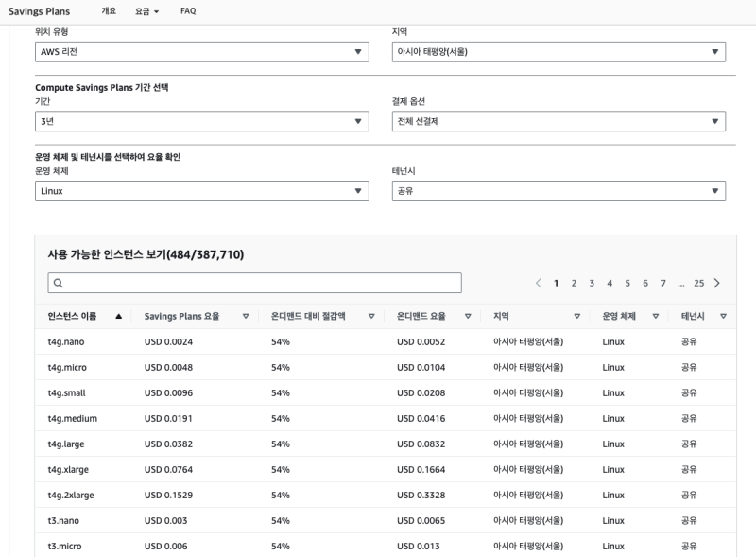Sort the 지역 column in table
The image size is (756, 557).
[576, 316]
